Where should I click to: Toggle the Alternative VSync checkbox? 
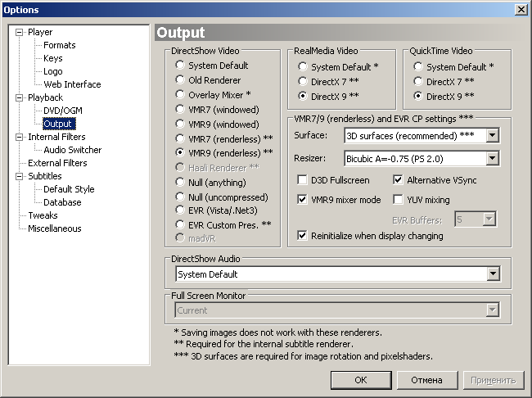click(399, 179)
